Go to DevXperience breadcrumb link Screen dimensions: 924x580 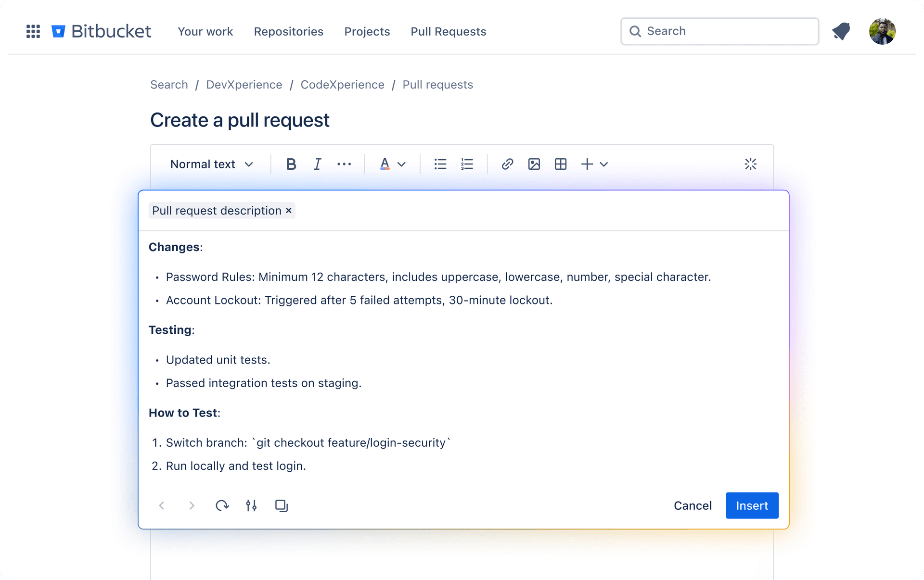(x=244, y=85)
